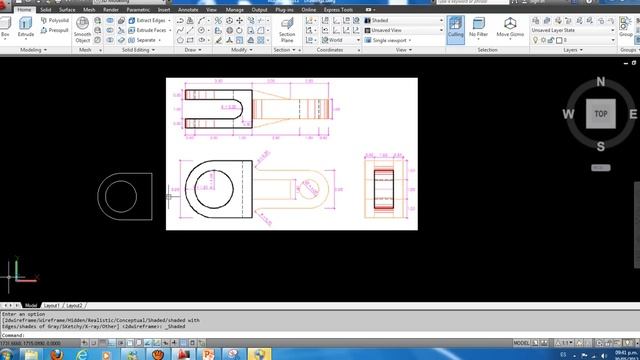Click the Group tool icon
This screenshot has width=640, height=360.
(625, 27)
